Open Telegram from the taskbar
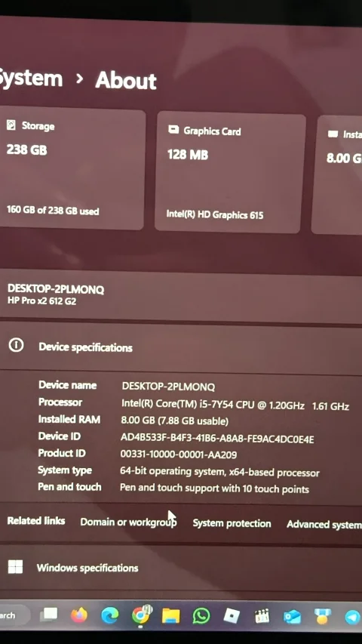The height and width of the screenshot is (644, 362). point(352,618)
